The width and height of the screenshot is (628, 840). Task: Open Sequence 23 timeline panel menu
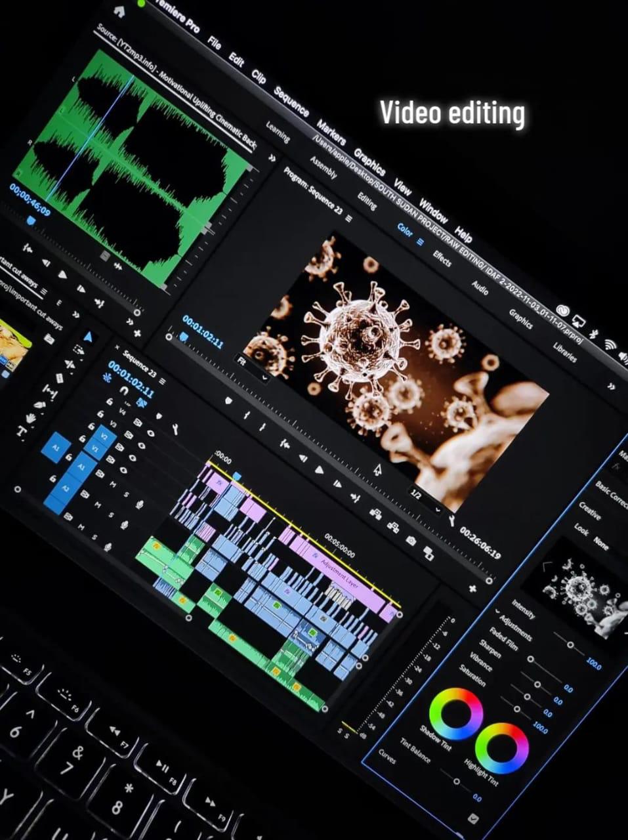pos(162,381)
